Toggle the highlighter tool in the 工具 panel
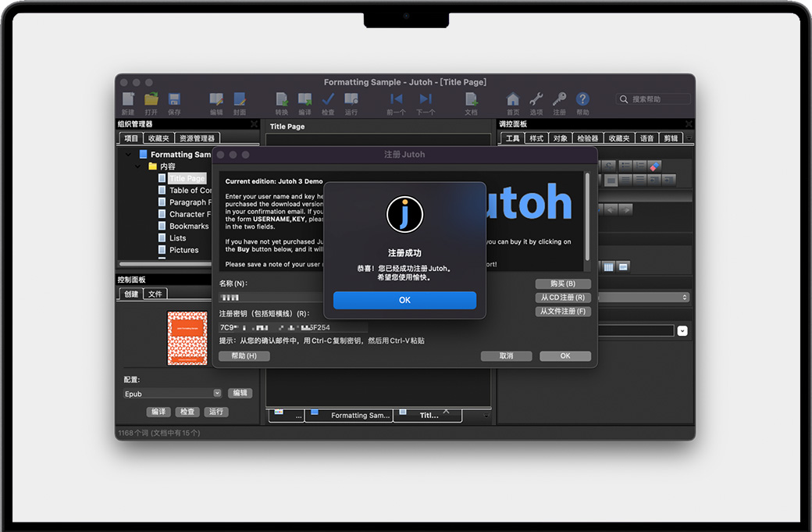The image size is (812, 532). (x=654, y=165)
